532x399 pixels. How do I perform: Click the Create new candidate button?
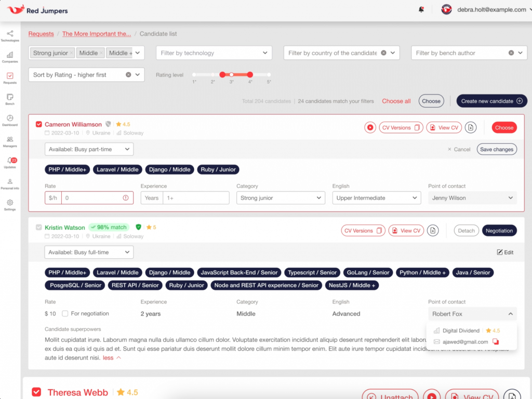491,101
